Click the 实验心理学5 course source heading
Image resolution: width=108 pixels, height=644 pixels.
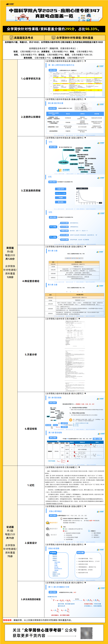(x=66, y=544)
